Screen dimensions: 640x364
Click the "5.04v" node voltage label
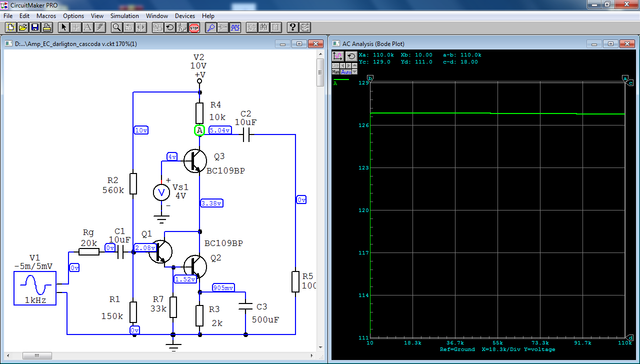point(219,130)
